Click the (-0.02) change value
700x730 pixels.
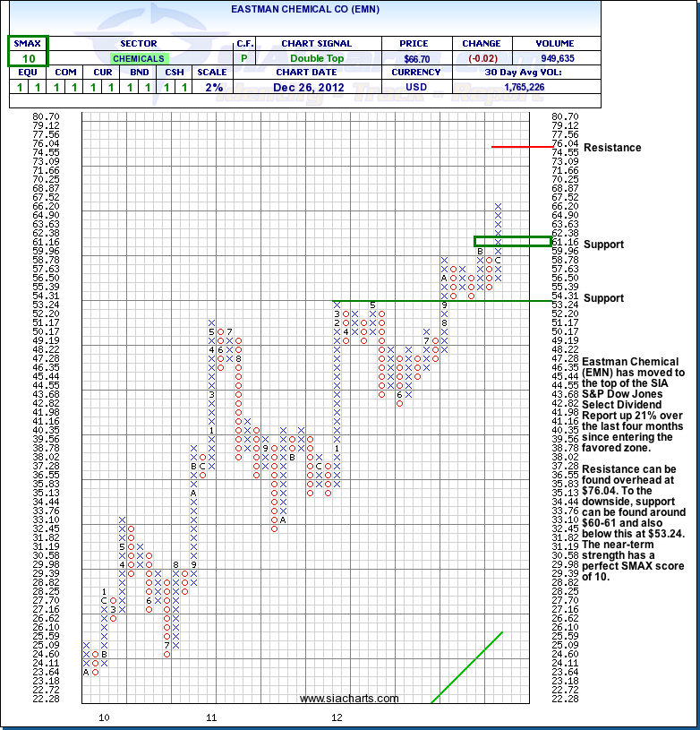[x=482, y=58]
